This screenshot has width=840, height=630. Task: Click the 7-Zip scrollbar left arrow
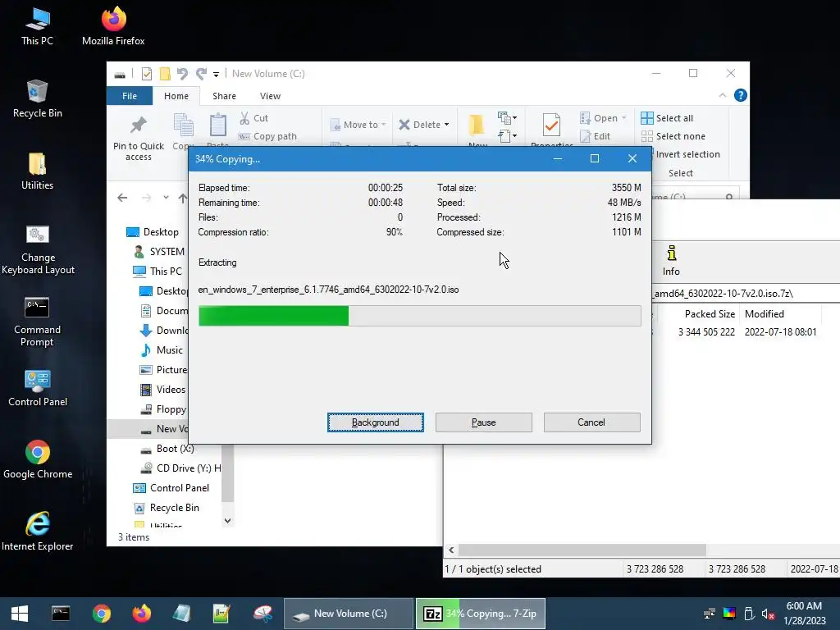tap(451, 550)
